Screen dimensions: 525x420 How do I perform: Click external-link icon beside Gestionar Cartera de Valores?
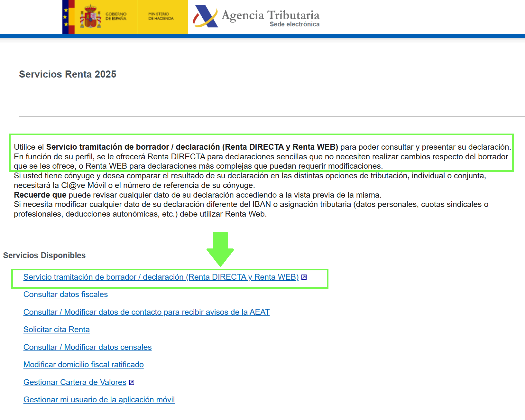pyautogui.click(x=132, y=382)
